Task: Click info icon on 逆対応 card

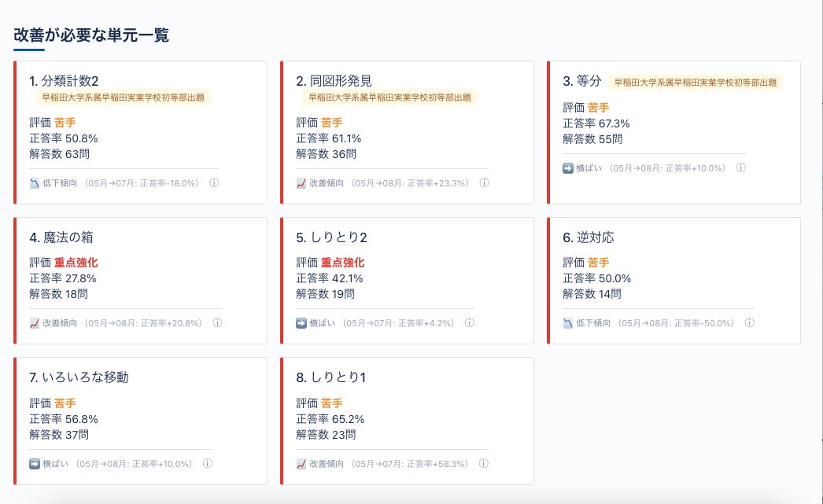Action: coord(750,323)
